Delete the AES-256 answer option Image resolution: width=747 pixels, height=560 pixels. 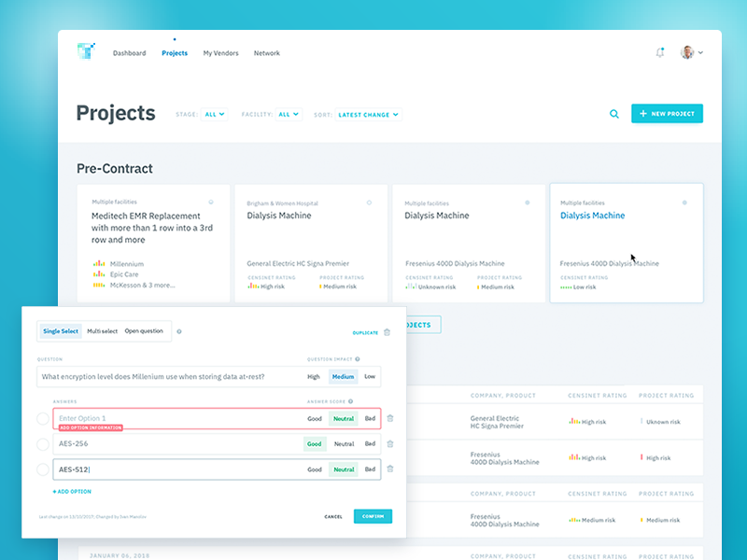click(391, 445)
